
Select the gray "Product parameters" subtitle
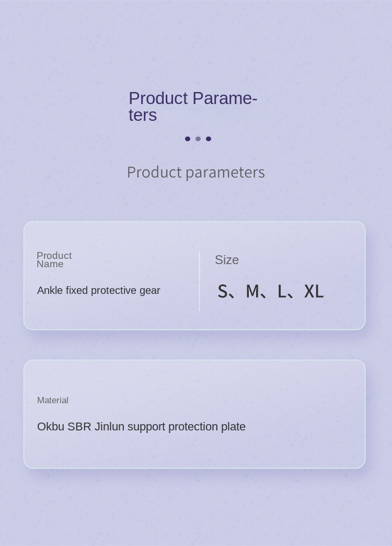pos(195,172)
